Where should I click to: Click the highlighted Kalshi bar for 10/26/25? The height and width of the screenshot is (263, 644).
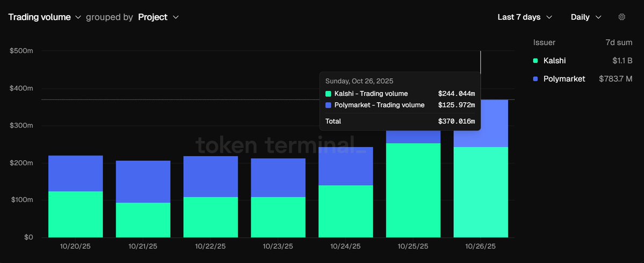click(481, 192)
